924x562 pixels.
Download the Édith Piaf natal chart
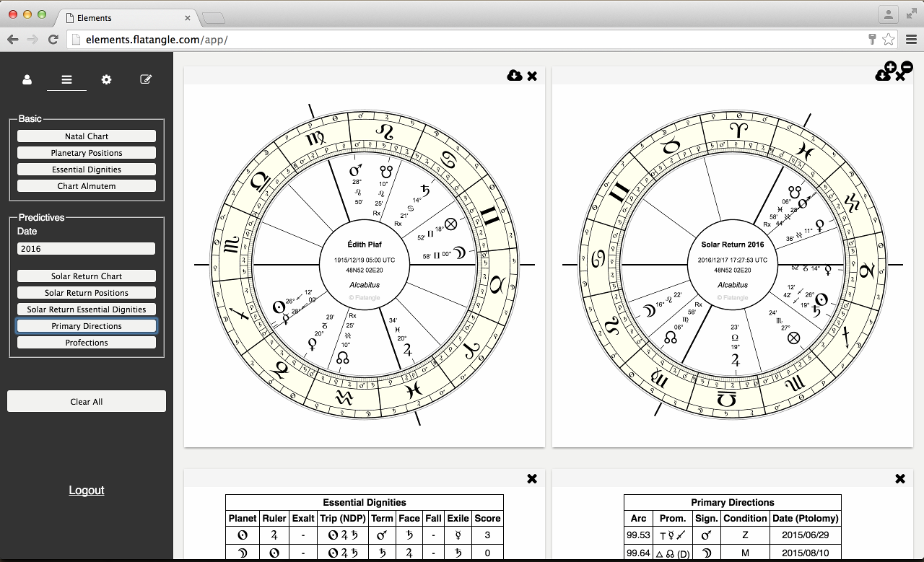point(514,76)
